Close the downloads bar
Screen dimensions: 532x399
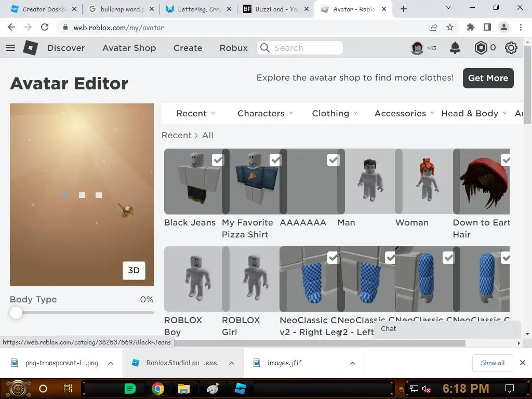(x=523, y=363)
